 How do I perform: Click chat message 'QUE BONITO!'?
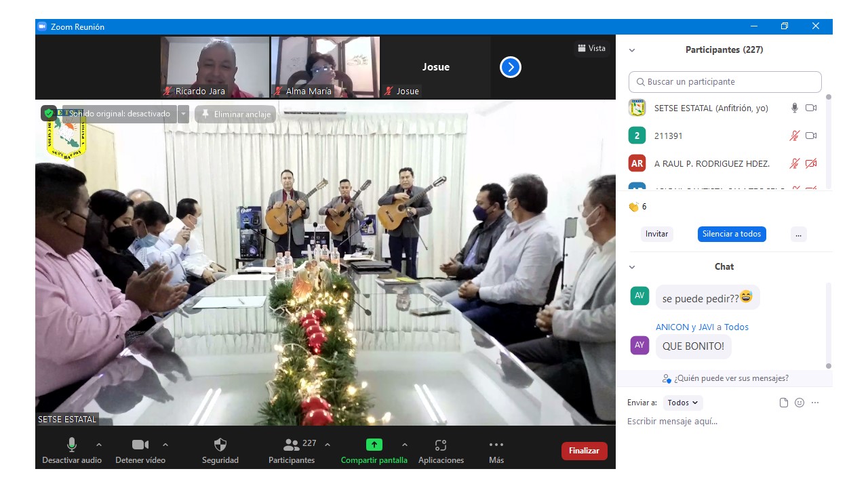pos(693,346)
